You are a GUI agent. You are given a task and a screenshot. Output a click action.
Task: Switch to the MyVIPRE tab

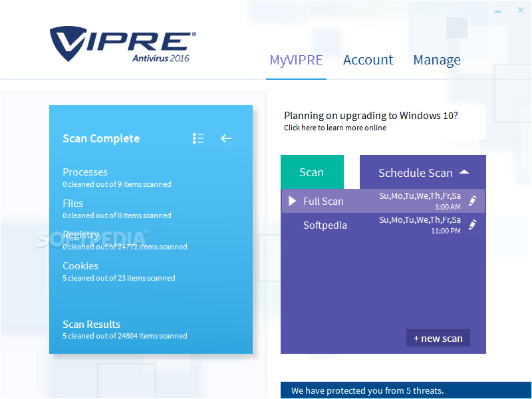(296, 60)
